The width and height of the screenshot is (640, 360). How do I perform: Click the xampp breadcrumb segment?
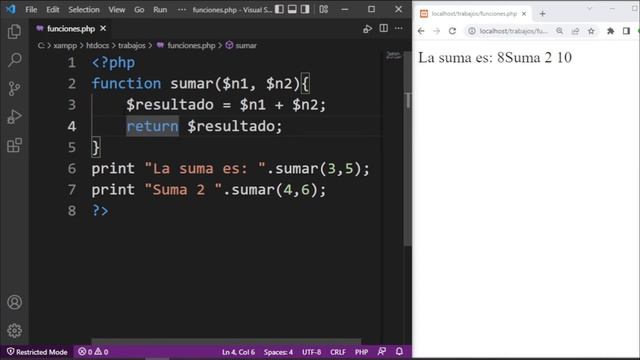coord(65,45)
